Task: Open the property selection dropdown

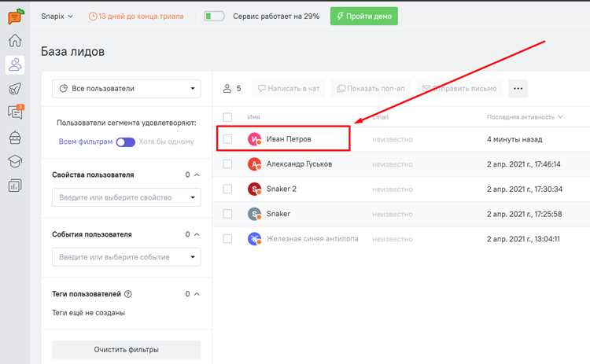Action: (127, 197)
